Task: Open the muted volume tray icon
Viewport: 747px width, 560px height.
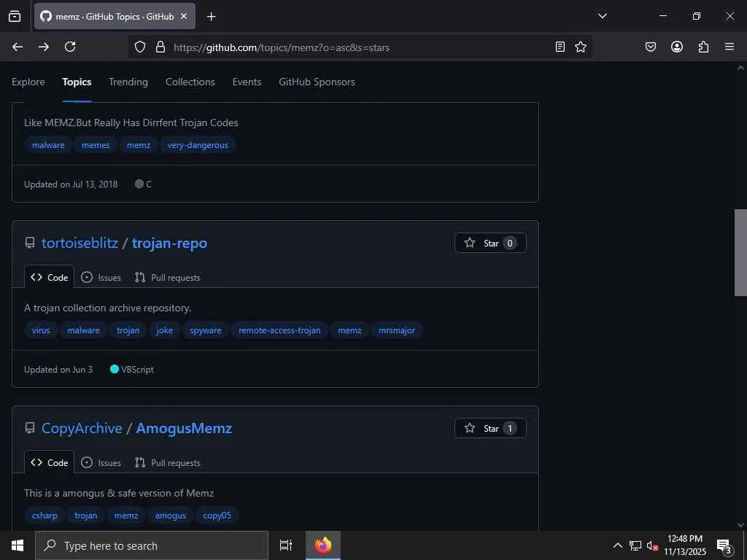Action: tap(652, 545)
